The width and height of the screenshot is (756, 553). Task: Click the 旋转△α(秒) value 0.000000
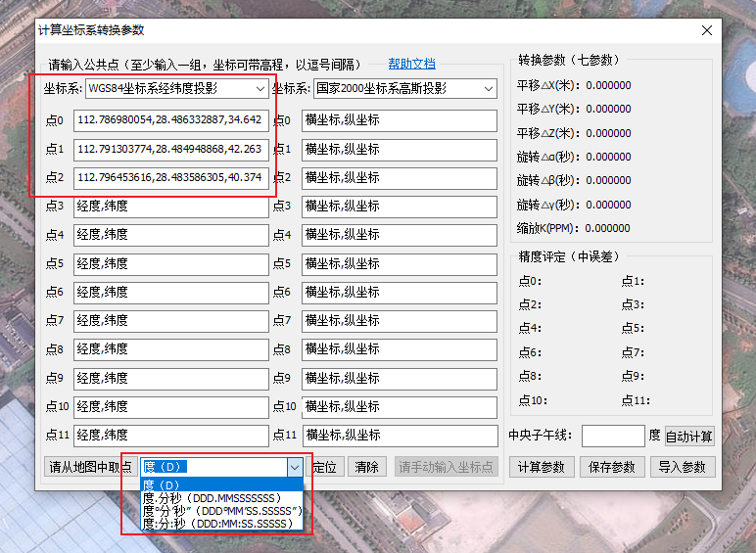pos(608,157)
